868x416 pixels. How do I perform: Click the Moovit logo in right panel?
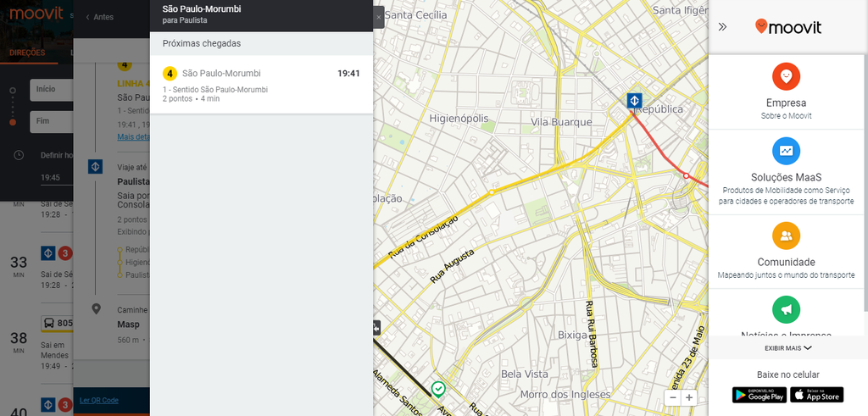[788, 26]
